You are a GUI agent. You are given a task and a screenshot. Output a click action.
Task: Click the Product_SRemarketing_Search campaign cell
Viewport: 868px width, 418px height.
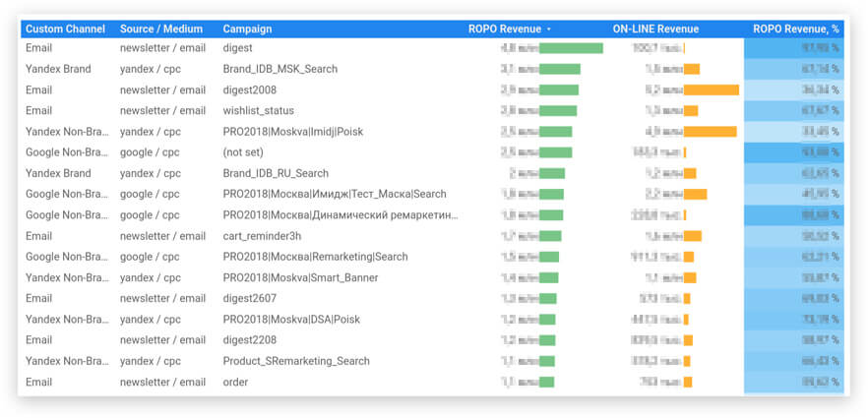[x=296, y=361]
